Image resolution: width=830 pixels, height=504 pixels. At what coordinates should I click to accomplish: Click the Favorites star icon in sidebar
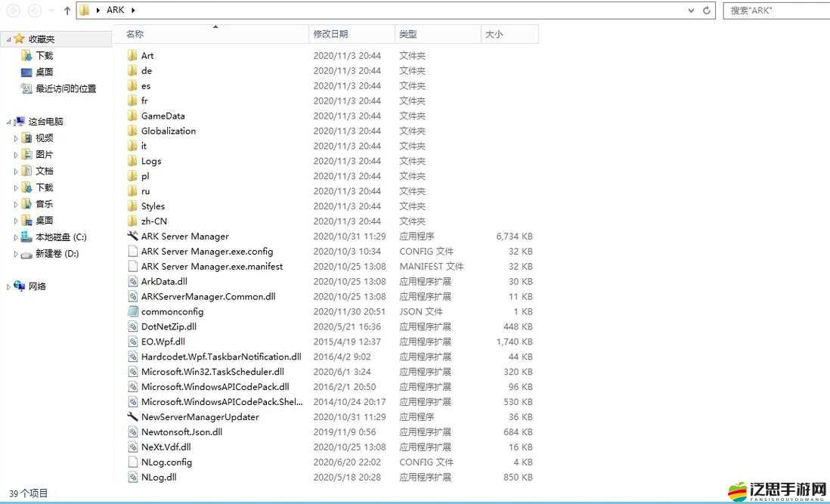[20, 39]
